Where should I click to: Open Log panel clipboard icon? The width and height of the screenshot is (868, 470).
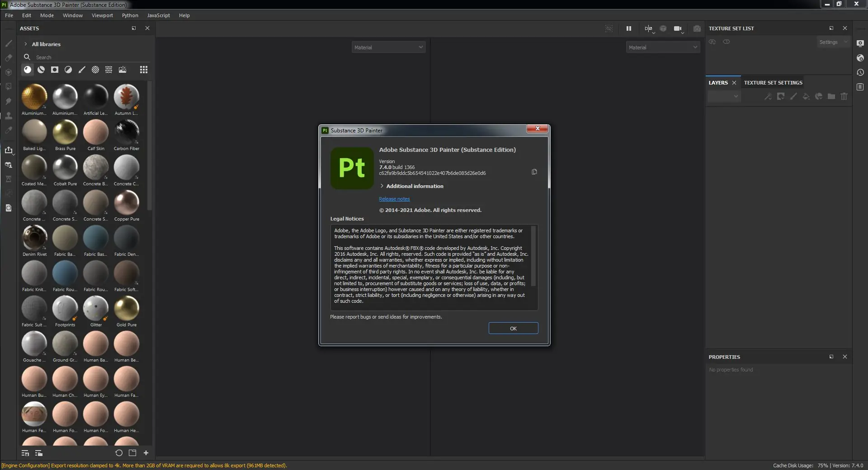(860, 87)
